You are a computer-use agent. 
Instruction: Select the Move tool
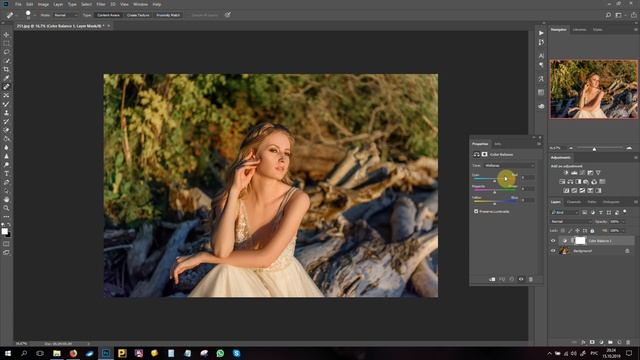coord(6,35)
